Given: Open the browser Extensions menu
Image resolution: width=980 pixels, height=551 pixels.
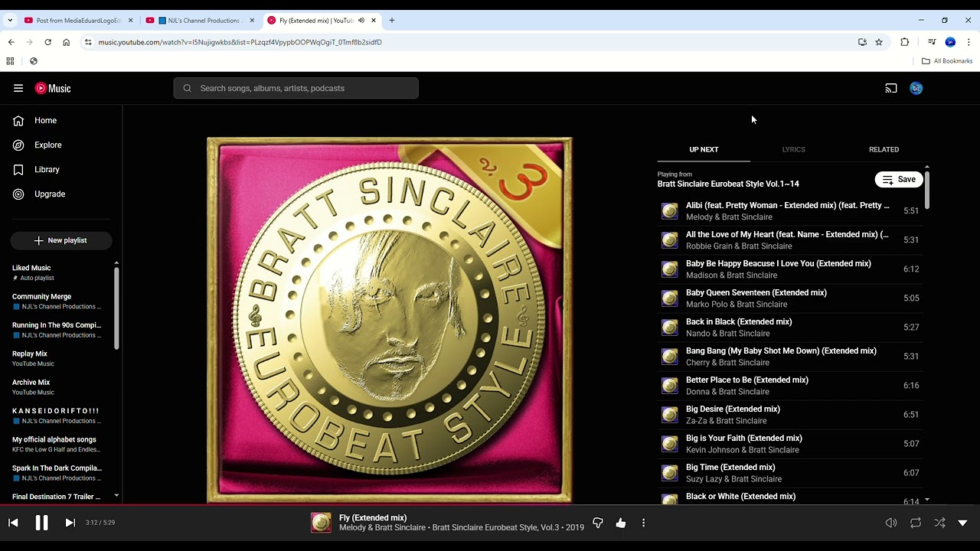Looking at the screenshot, I should click(x=904, y=42).
